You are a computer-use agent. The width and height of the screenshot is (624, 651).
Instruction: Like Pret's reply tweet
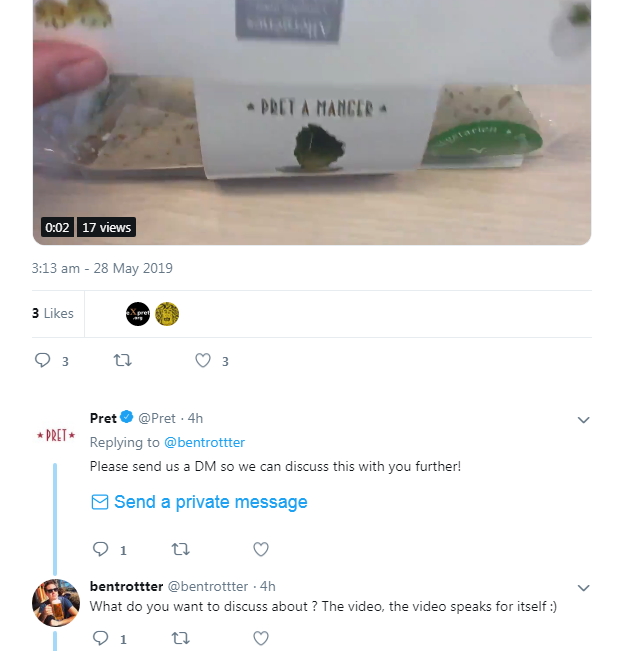(x=260, y=549)
